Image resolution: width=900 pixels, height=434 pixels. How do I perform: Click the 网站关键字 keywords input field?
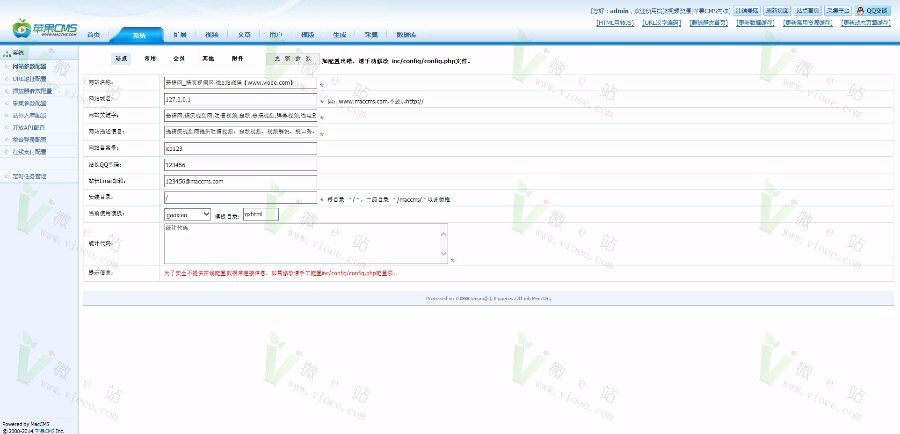(x=240, y=115)
